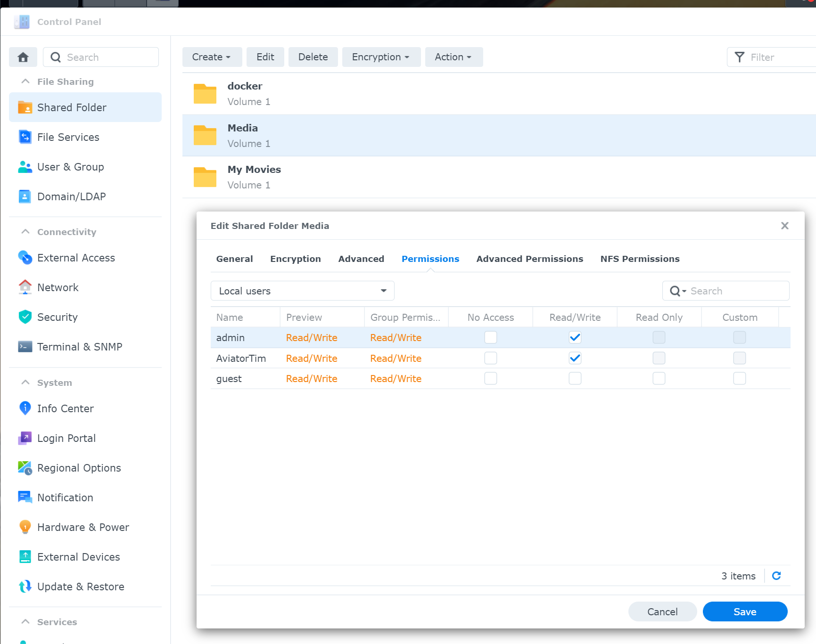Click the refresh icon beside 3 items
The width and height of the screenshot is (816, 644).
[776, 576]
